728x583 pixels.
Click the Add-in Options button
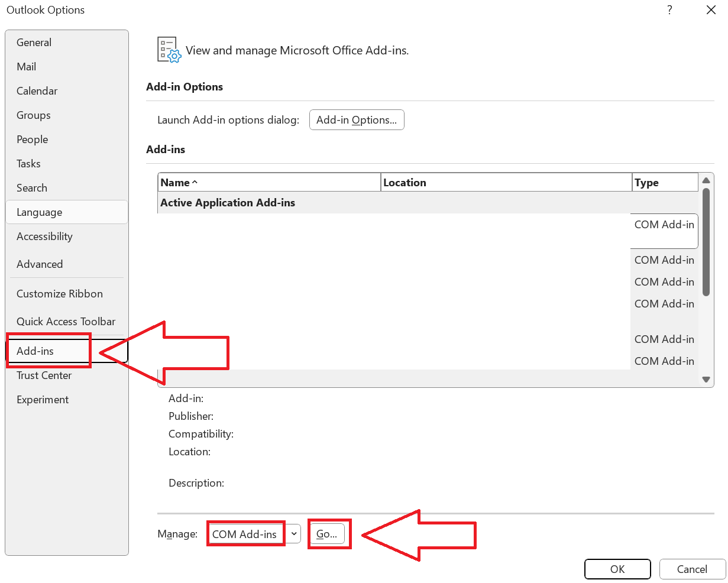(357, 120)
